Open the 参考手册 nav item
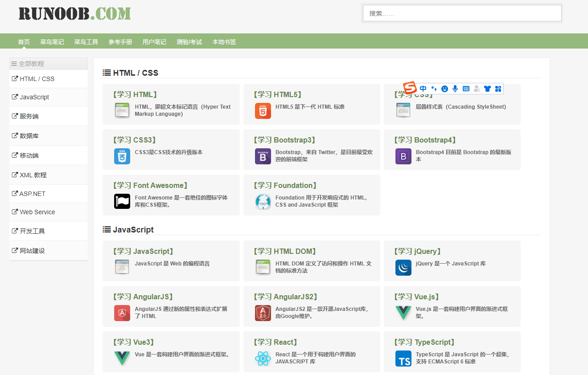This screenshot has width=588, height=375. click(x=120, y=42)
